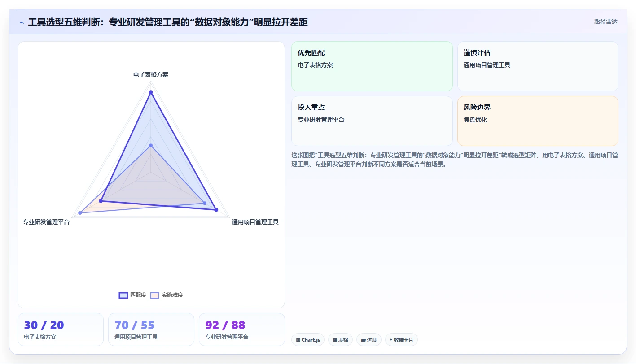The height and width of the screenshot is (364, 636).
Task: Click the 电子表格方案 radar axis label
Action: pos(151,74)
